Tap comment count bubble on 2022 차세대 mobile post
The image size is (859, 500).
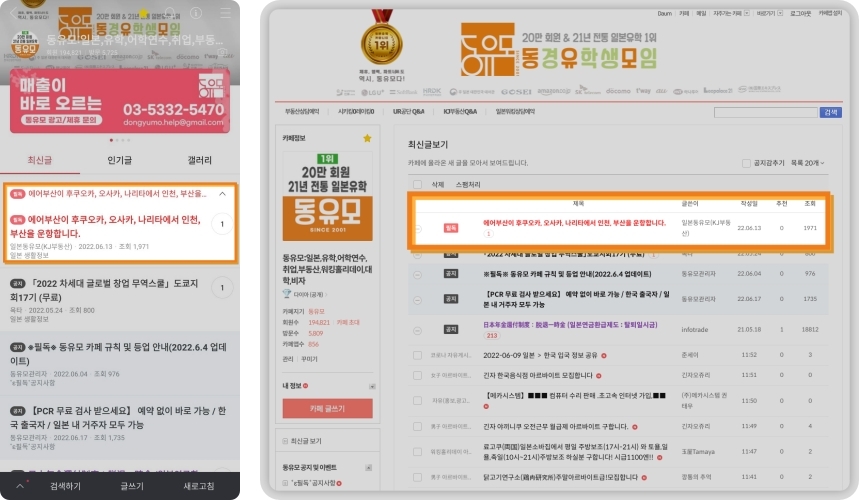click(x=222, y=288)
